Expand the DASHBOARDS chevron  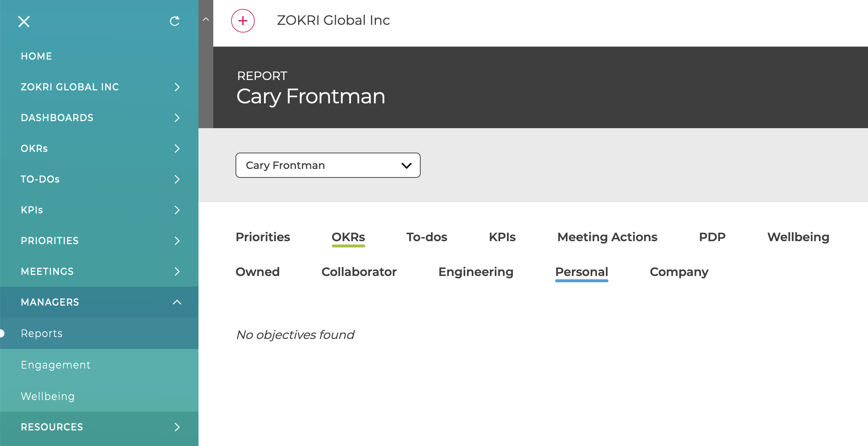(x=177, y=118)
